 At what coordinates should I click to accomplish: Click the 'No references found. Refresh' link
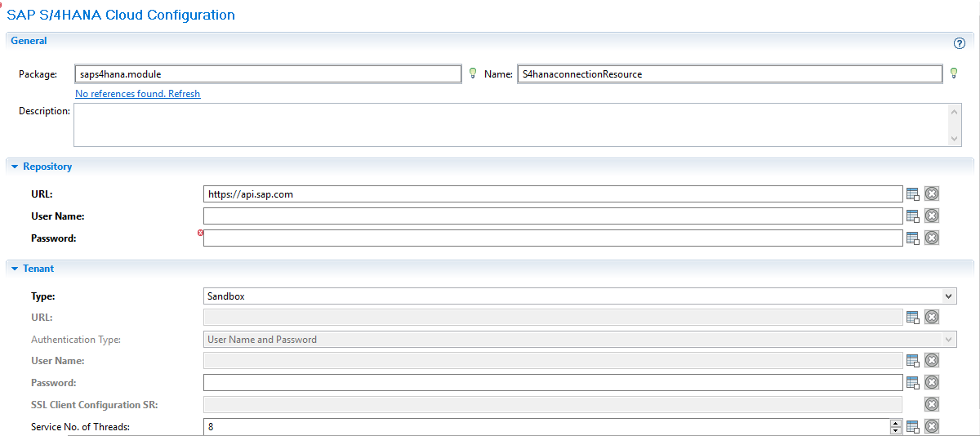tap(137, 94)
